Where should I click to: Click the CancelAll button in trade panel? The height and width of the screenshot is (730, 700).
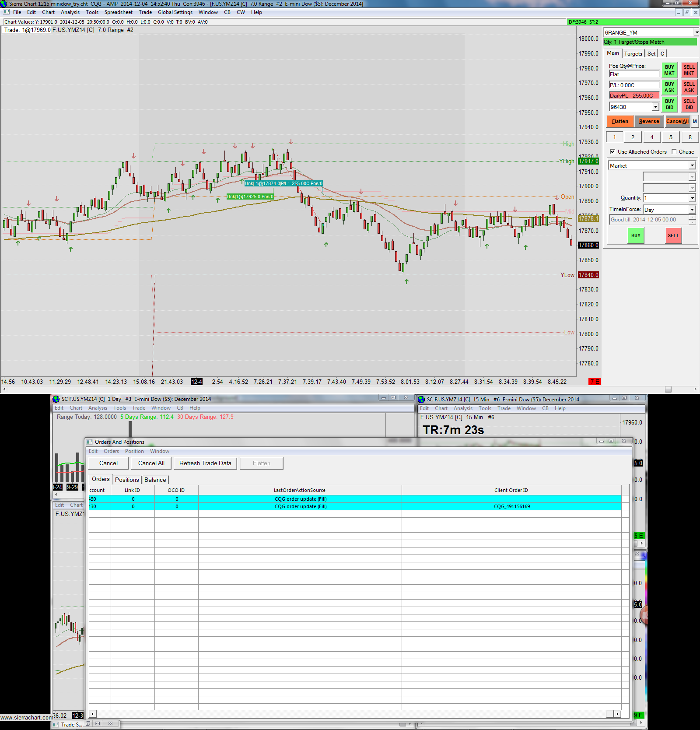(x=677, y=121)
